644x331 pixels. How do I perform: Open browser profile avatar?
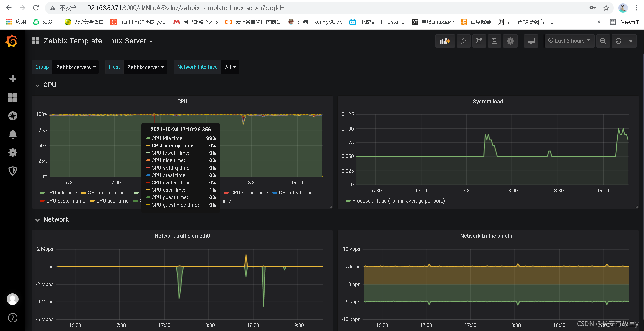click(623, 8)
